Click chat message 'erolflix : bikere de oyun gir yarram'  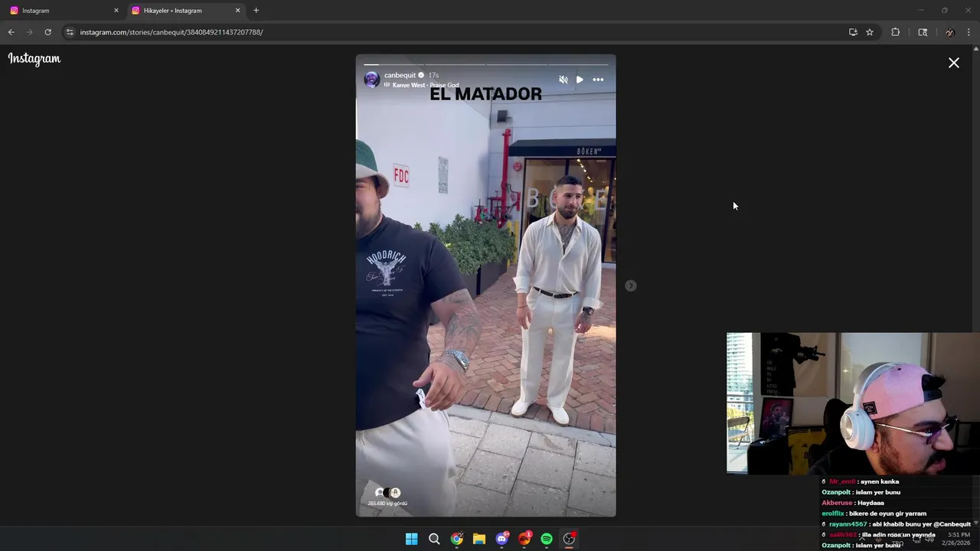point(874,514)
